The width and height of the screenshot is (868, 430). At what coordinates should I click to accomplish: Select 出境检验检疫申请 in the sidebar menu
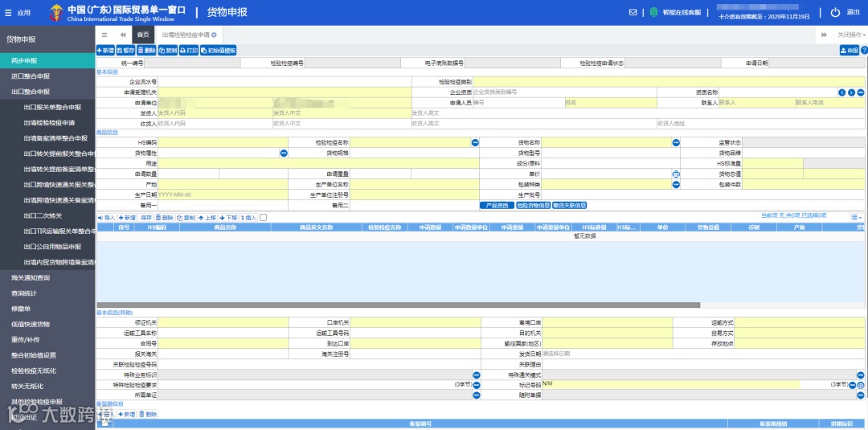tap(49, 123)
